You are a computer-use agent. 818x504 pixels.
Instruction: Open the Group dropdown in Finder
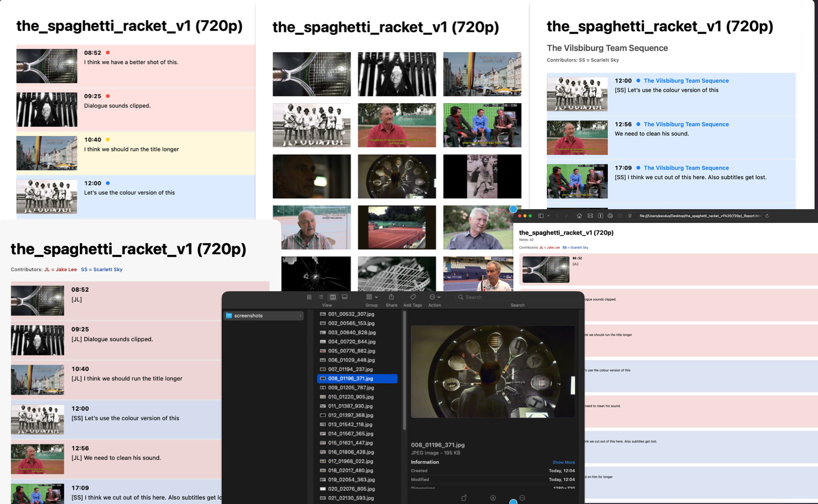click(372, 297)
